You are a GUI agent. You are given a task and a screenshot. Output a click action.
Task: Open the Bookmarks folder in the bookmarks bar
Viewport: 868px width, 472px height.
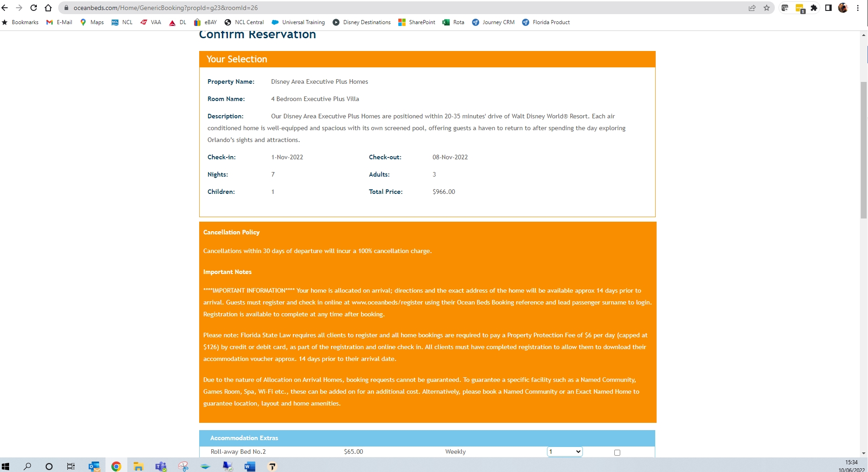[20, 22]
